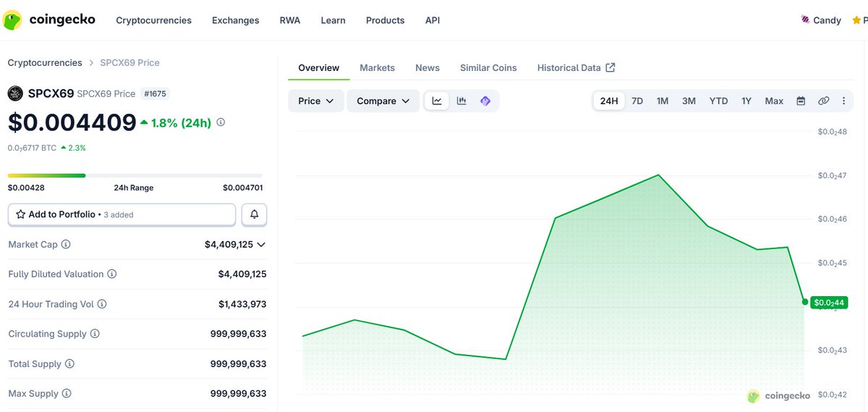
Task: Open the Candy rewards icon
Action: pyautogui.click(x=805, y=20)
